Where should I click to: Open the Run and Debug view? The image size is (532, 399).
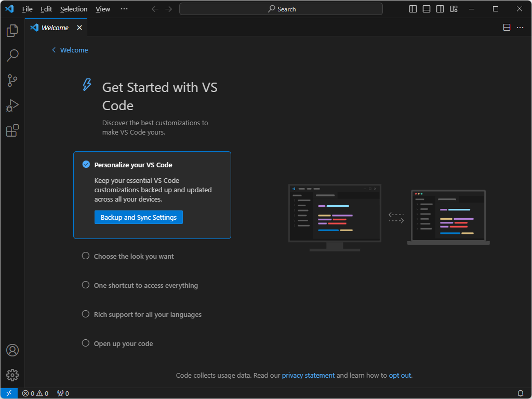[12, 105]
